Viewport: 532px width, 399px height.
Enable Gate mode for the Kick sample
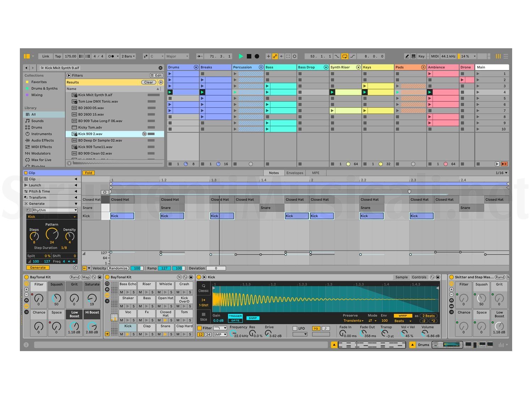click(x=235, y=320)
